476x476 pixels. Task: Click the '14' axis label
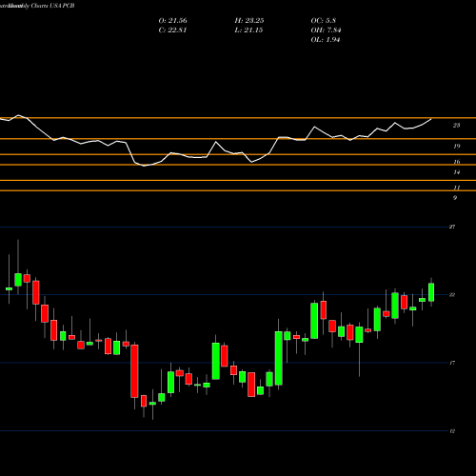[x=456, y=172]
